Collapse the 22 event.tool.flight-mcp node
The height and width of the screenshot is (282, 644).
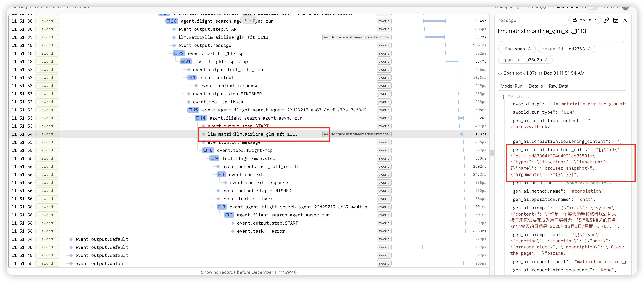click(175, 53)
